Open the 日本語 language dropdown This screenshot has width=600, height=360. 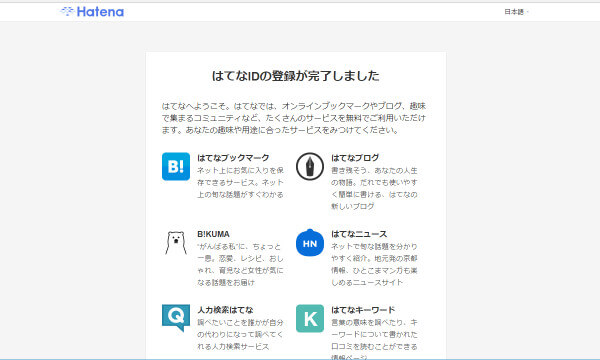coord(516,12)
